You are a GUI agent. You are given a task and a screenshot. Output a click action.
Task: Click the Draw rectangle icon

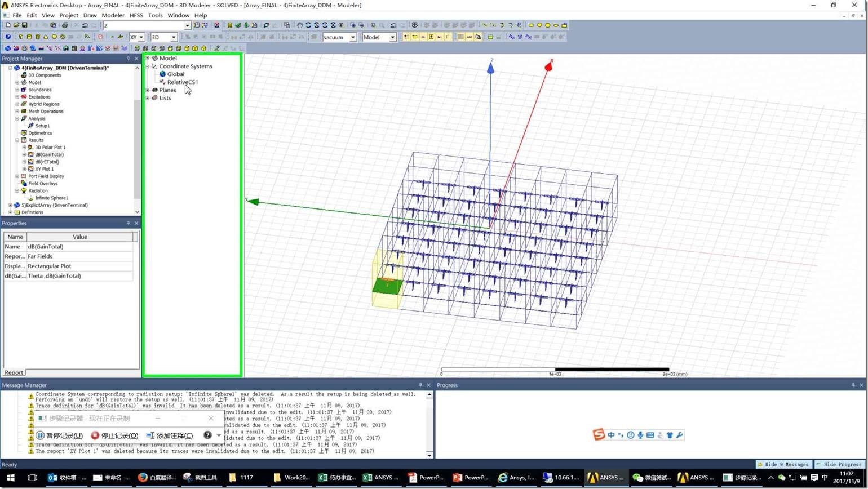530,25
